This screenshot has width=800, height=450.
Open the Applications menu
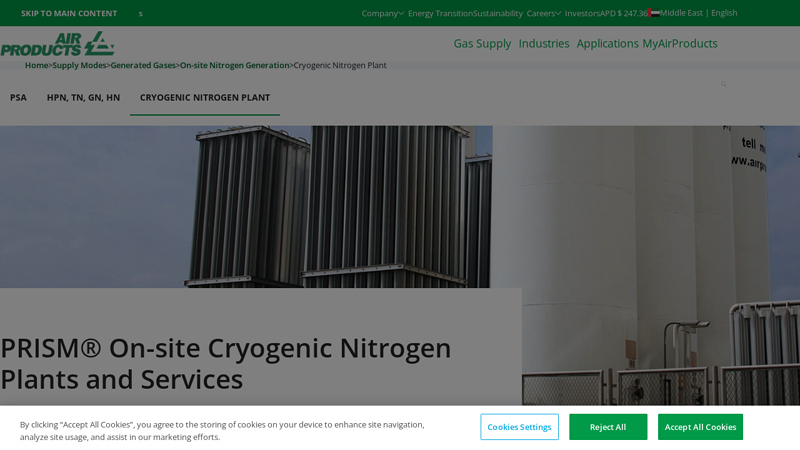(607, 43)
